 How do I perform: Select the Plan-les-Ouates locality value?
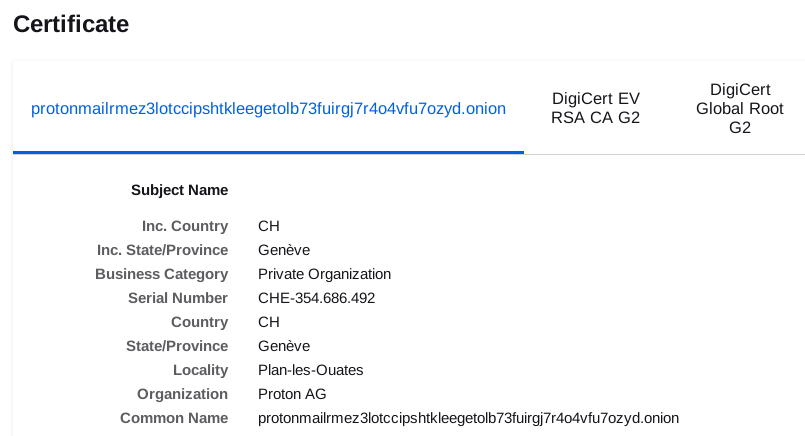pos(310,370)
